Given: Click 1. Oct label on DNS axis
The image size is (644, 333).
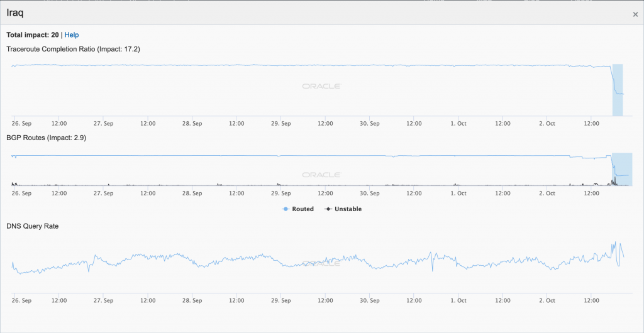Looking at the screenshot, I should 458,301.
